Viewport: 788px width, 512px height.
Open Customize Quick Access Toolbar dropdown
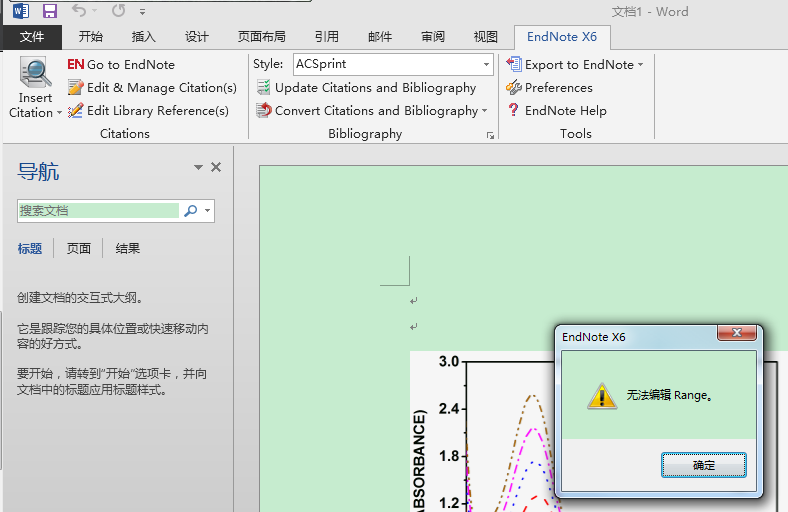143,12
